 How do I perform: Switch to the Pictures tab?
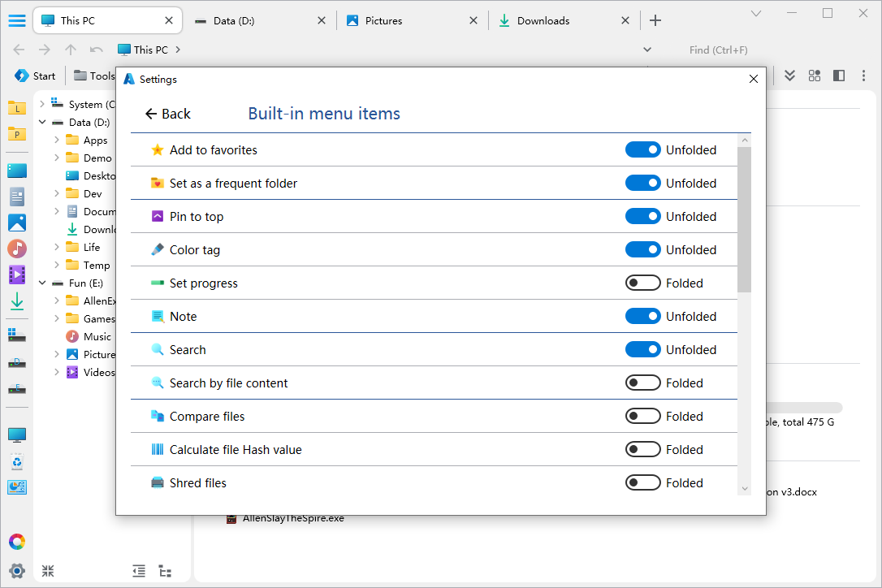[x=383, y=21]
